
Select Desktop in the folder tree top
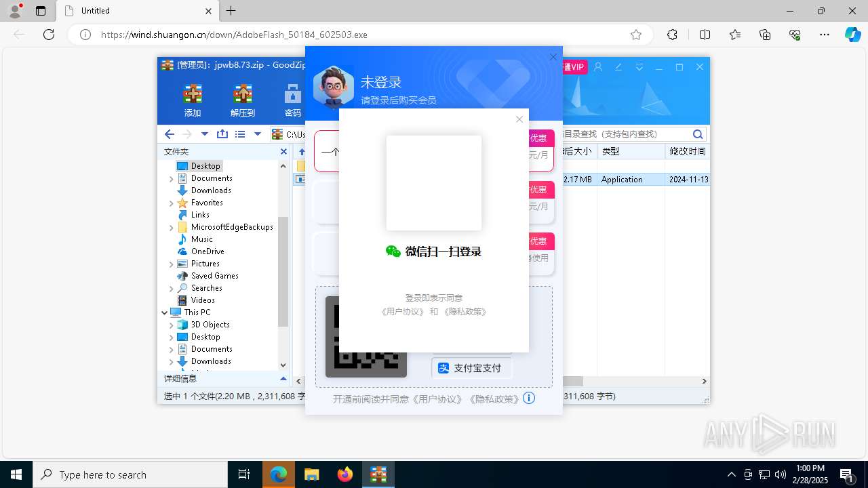tap(205, 166)
